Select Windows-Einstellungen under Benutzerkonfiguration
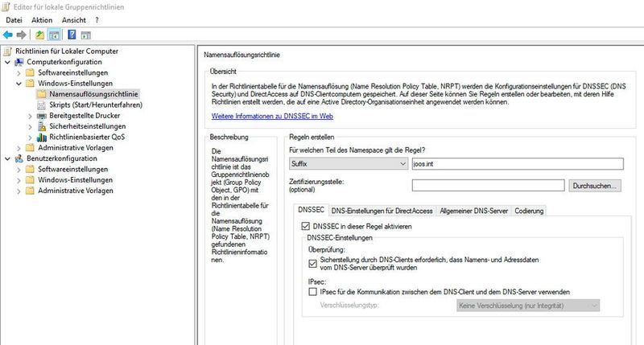Screen dimensions: 644x345 click(75, 179)
